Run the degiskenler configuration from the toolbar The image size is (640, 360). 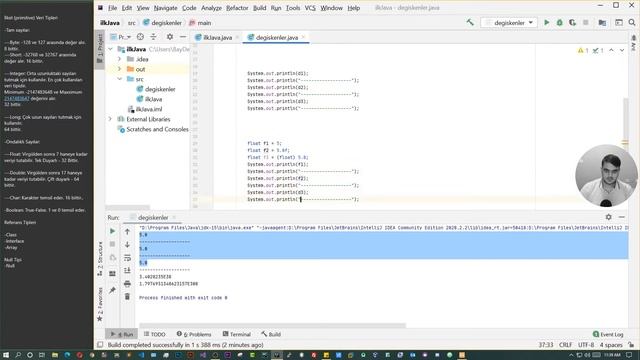pyautogui.click(x=547, y=23)
